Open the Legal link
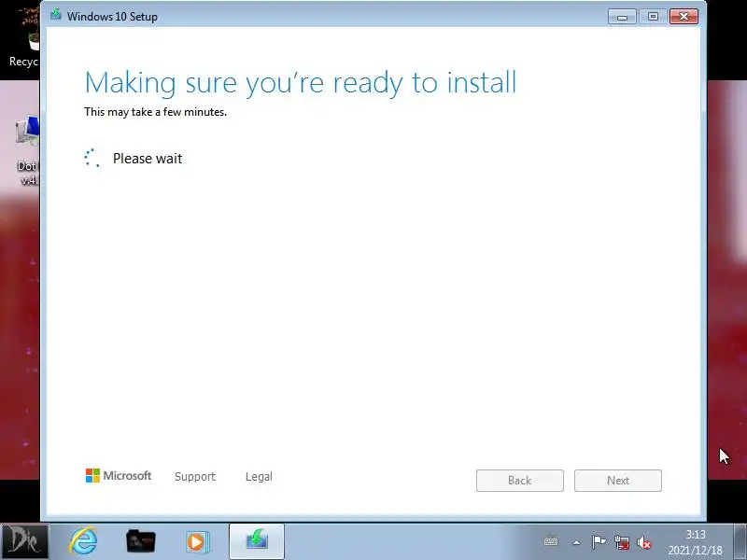Screen dimensions: 747x560 point(259,477)
